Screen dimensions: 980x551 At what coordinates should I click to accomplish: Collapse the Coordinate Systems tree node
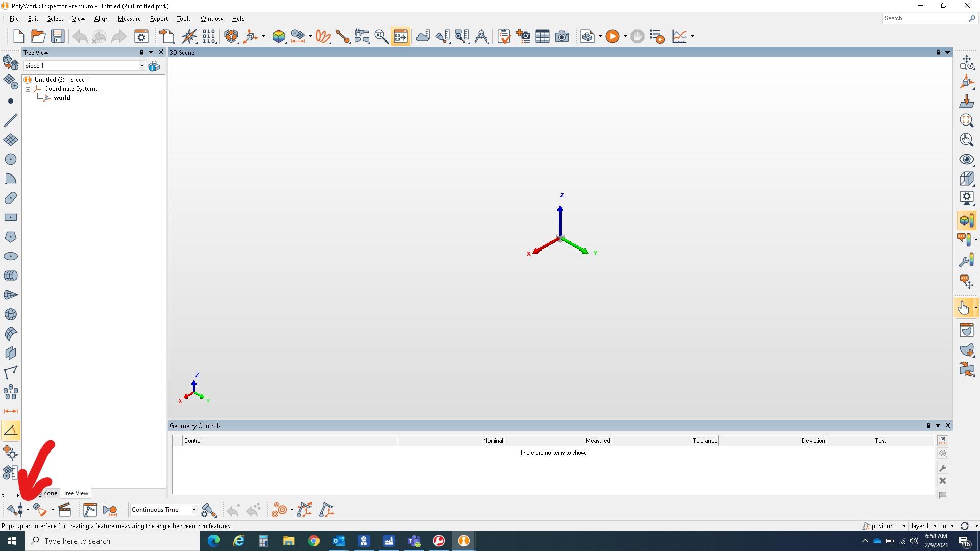coord(28,89)
